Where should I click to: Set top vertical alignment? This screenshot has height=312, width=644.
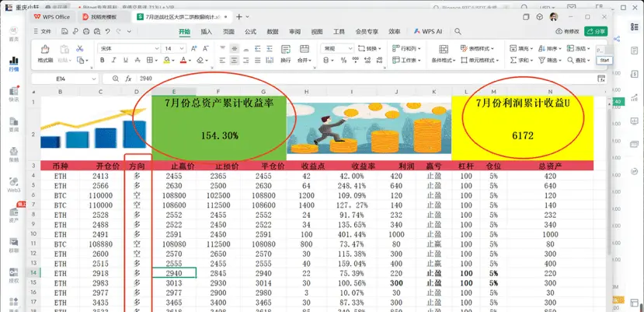[222, 48]
